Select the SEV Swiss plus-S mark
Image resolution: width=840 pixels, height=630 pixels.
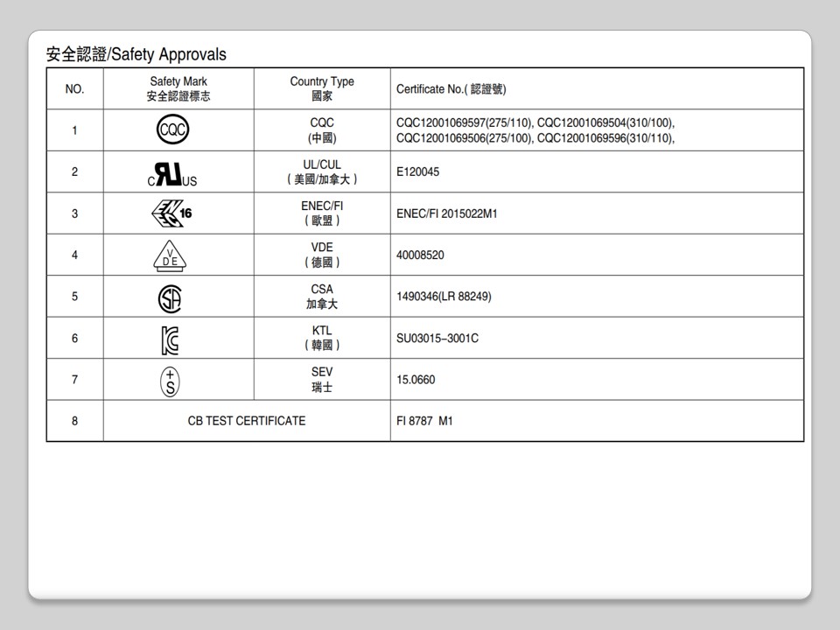(170, 380)
